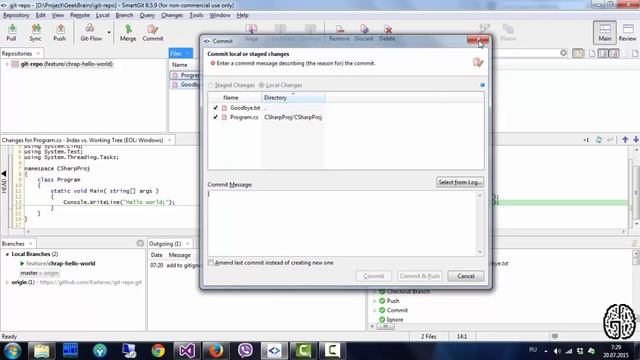Open the Edit menu

click(x=40, y=15)
